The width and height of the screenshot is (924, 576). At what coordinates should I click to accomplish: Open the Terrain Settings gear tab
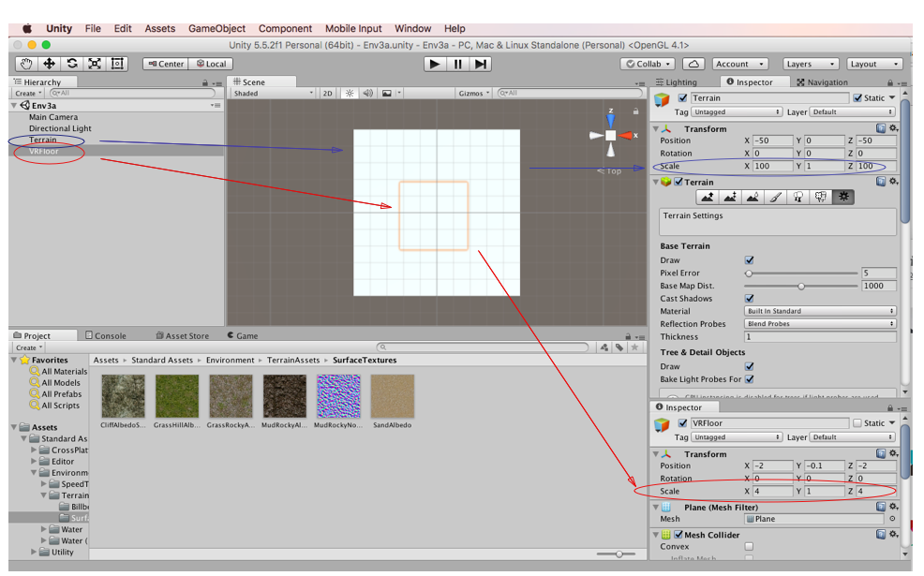pos(843,198)
